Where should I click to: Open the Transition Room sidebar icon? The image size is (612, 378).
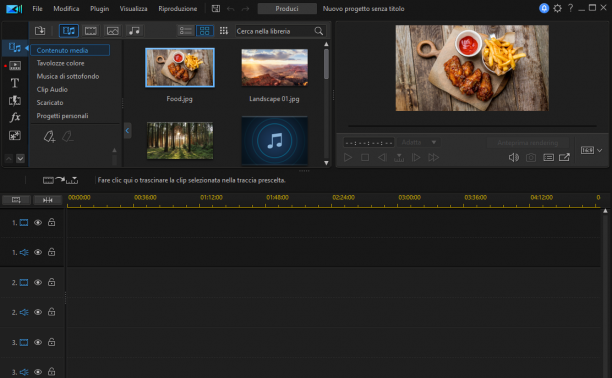(14, 100)
